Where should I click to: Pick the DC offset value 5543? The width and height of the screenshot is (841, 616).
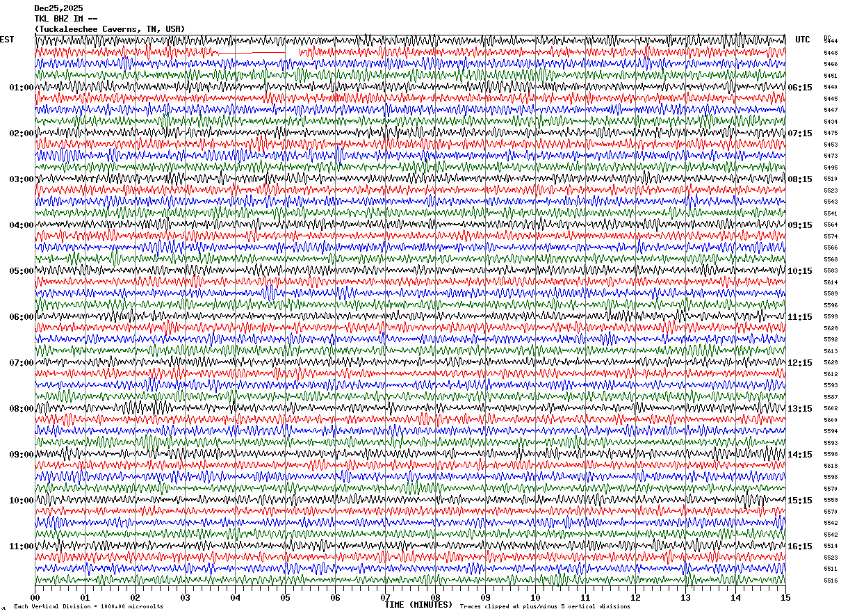tap(831, 202)
